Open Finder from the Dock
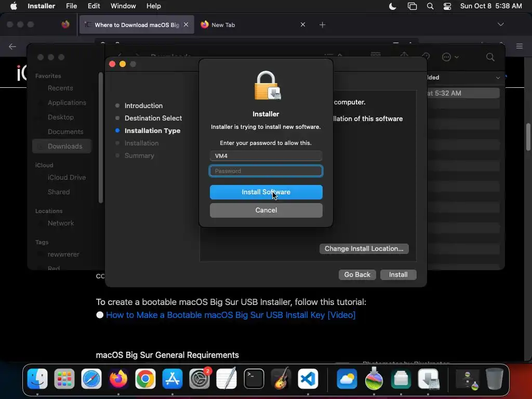Viewport: 532px width, 399px height. [37, 379]
